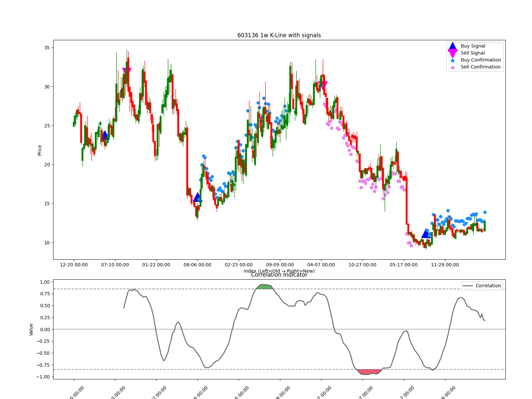This screenshot has height=399, width=532.
Task: Click the price tick label '10'
Action: click(x=47, y=243)
